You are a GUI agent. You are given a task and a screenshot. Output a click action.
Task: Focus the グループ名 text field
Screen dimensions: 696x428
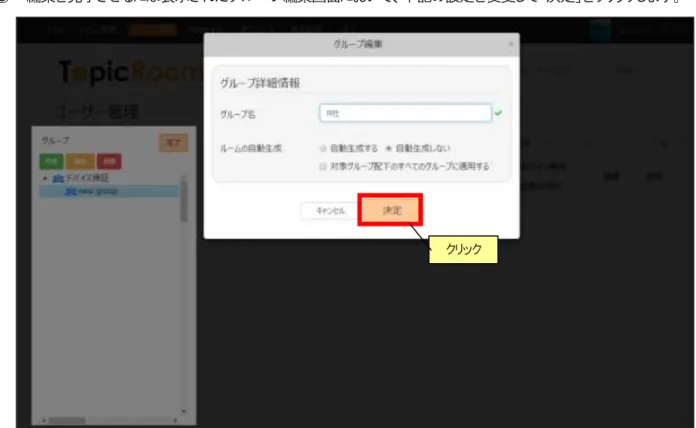coord(405,113)
